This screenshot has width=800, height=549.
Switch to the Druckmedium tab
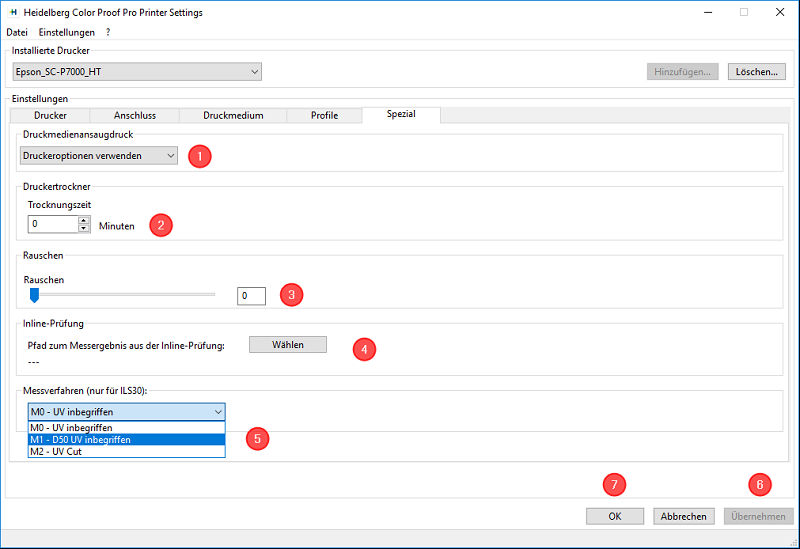[233, 115]
